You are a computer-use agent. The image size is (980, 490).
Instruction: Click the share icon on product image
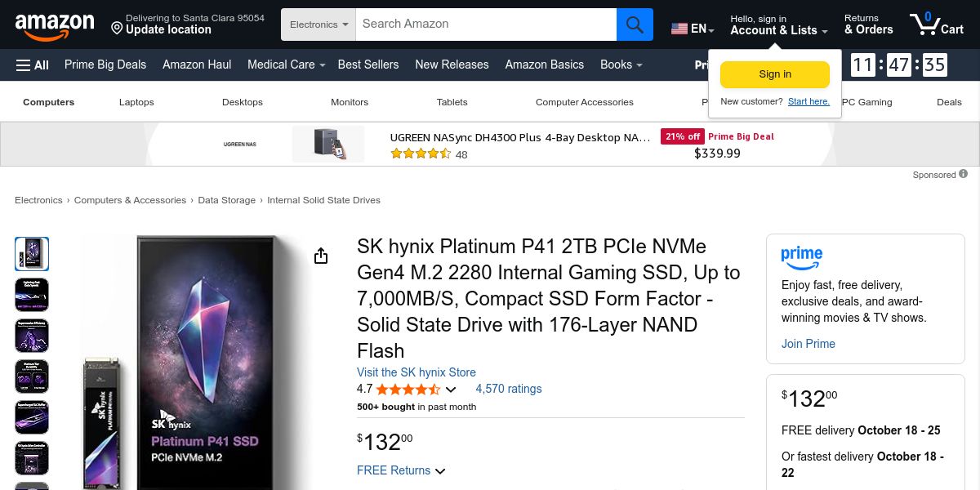pos(321,256)
